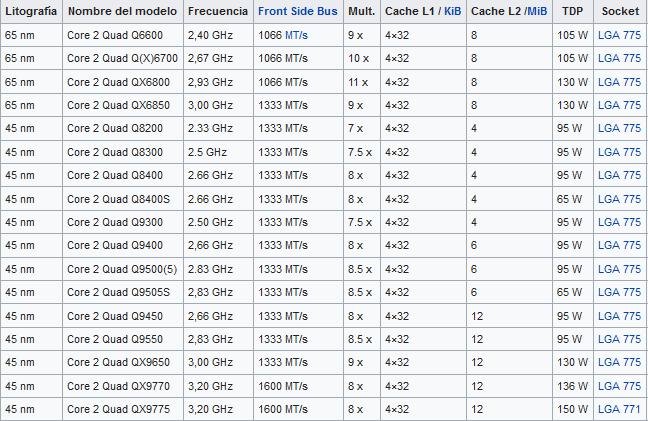Viewport: 648px width, 421px height.
Task: Click the Core 2 Quad Q9505S model cell
Action: click(x=123, y=292)
